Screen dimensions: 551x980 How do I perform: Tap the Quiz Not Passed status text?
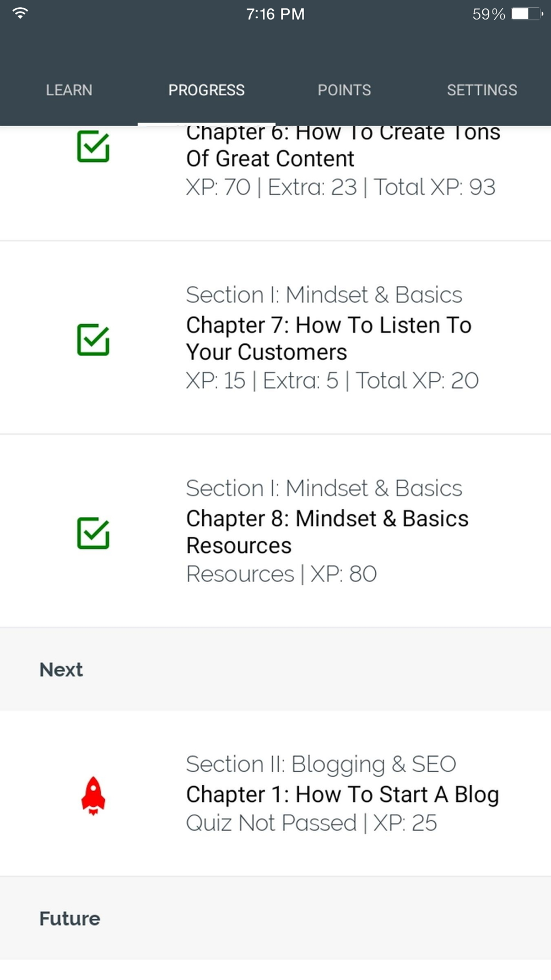[272, 823]
